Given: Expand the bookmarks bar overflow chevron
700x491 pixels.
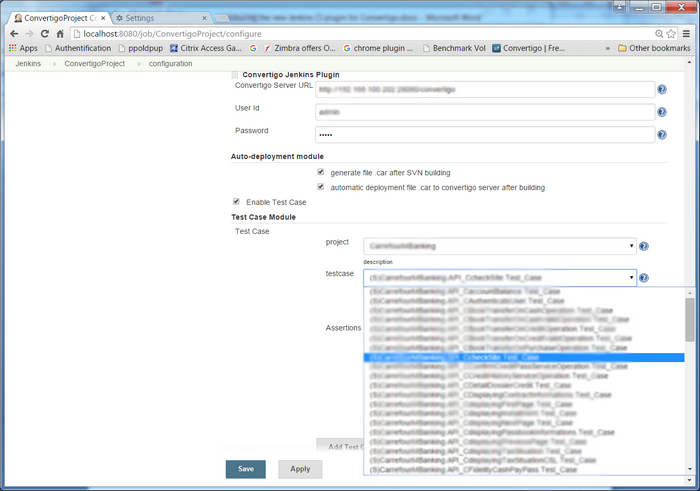Looking at the screenshot, I should coord(608,48).
